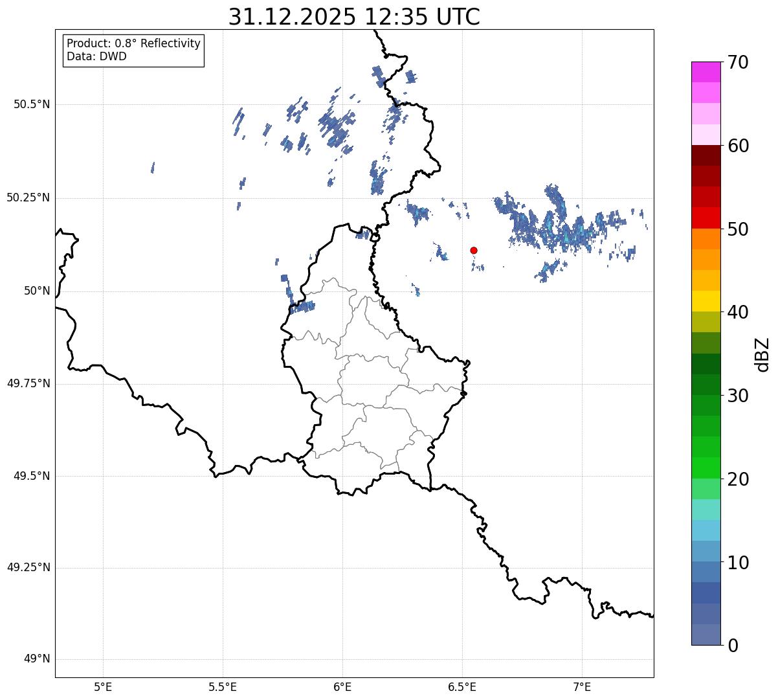Click the red radar site marker
Image resolution: width=778 pixels, height=700 pixels.
click(474, 250)
